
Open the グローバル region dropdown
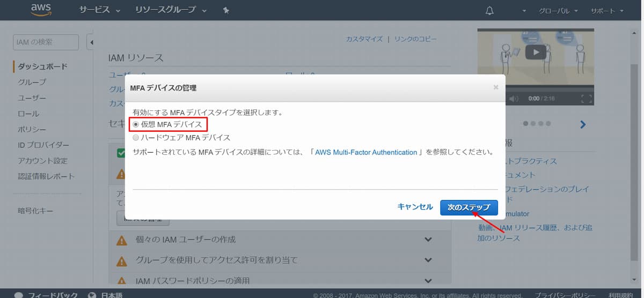pyautogui.click(x=559, y=11)
